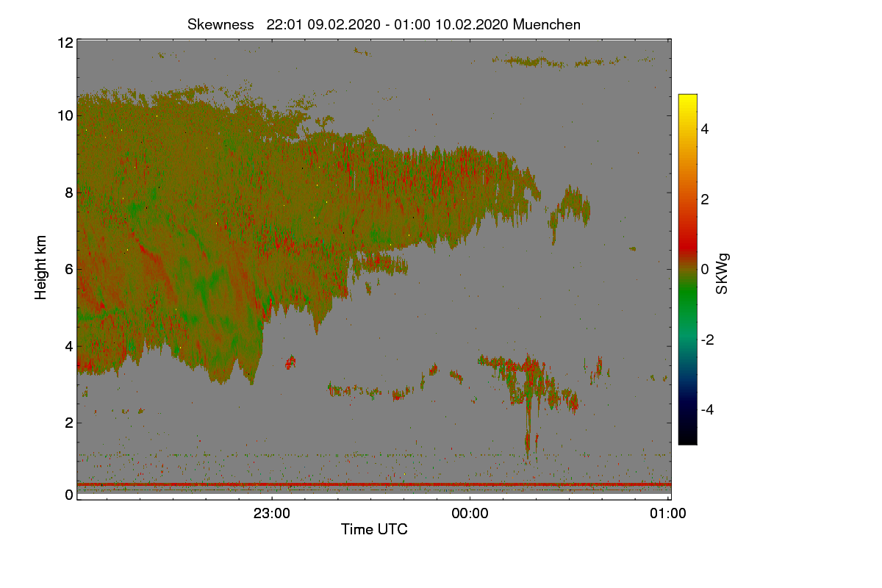
Task: Click the red ground-clutter line near 0 km
Action: (x=374, y=484)
